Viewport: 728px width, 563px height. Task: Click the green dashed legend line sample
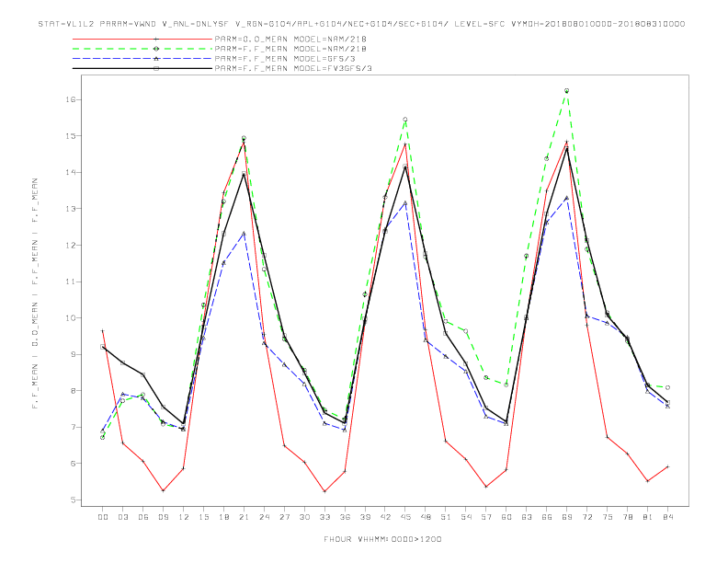pos(142,49)
